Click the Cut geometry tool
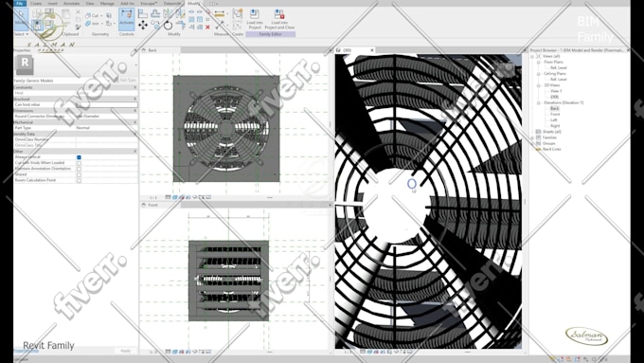The height and width of the screenshot is (363, 644). (92, 15)
